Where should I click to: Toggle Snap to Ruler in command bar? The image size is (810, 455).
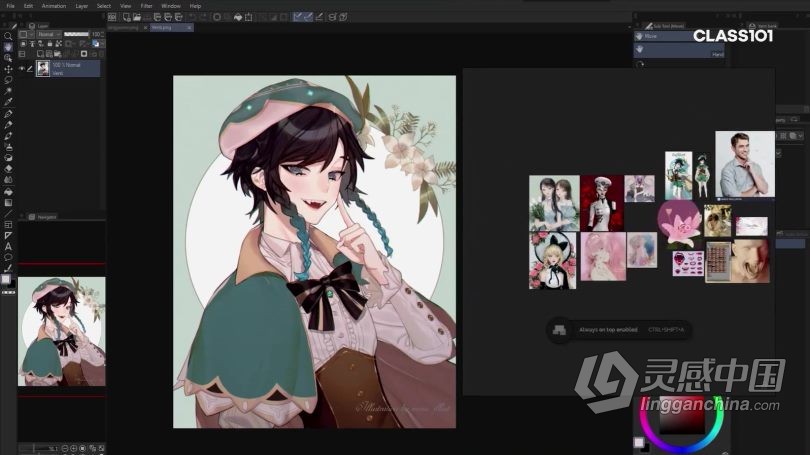pyautogui.click(x=298, y=17)
